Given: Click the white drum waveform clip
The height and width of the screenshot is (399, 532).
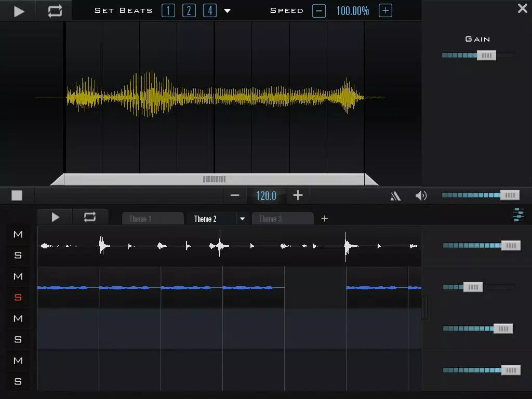Looking at the screenshot, I should (229, 246).
